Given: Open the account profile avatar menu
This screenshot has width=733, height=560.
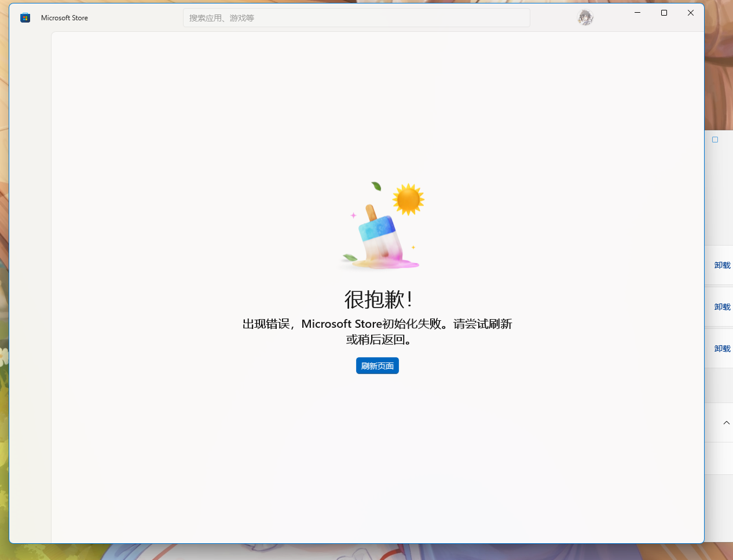Looking at the screenshot, I should pyautogui.click(x=585, y=17).
